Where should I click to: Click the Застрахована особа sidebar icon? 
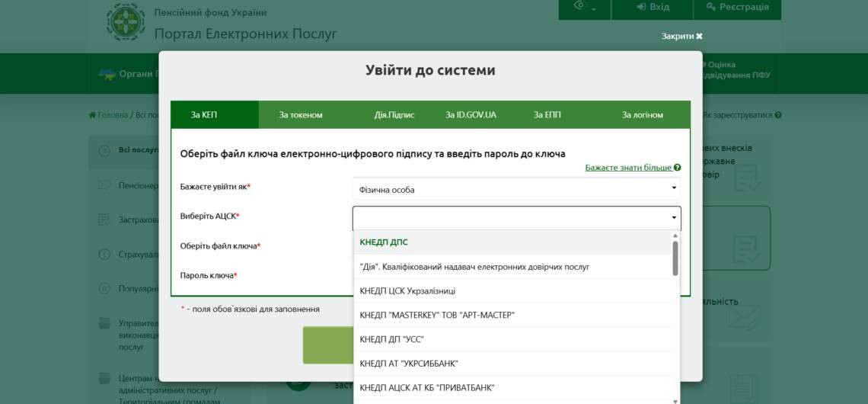click(104, 220)
